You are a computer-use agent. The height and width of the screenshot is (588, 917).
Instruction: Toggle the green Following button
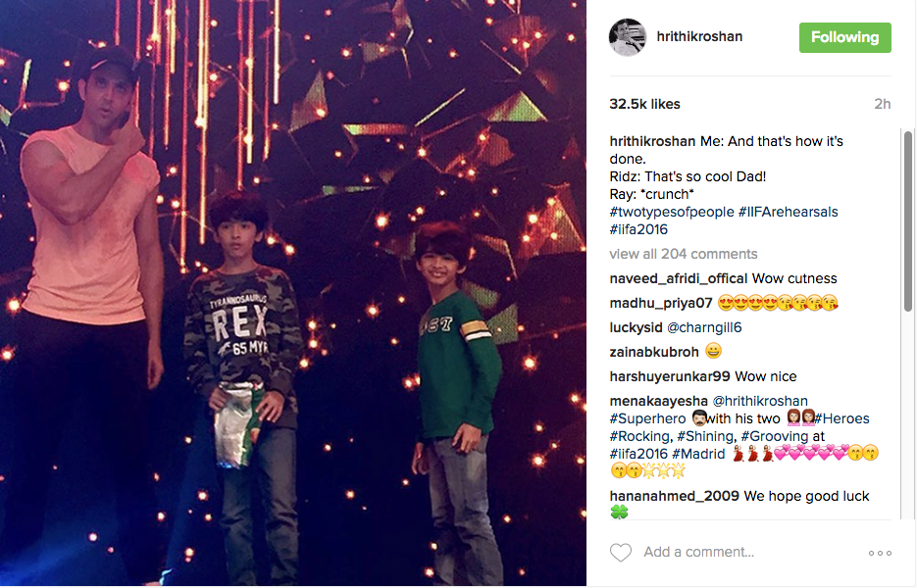[845, 37]
